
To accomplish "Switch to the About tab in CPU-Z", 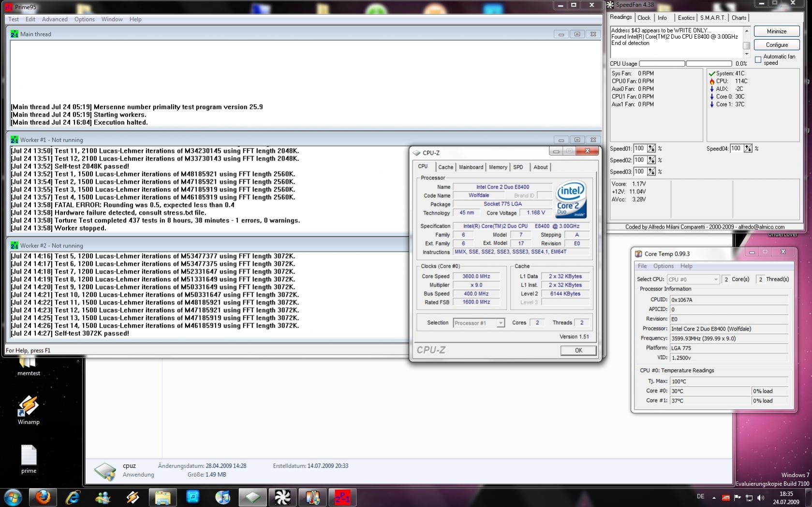I will [x=541, y=167].
